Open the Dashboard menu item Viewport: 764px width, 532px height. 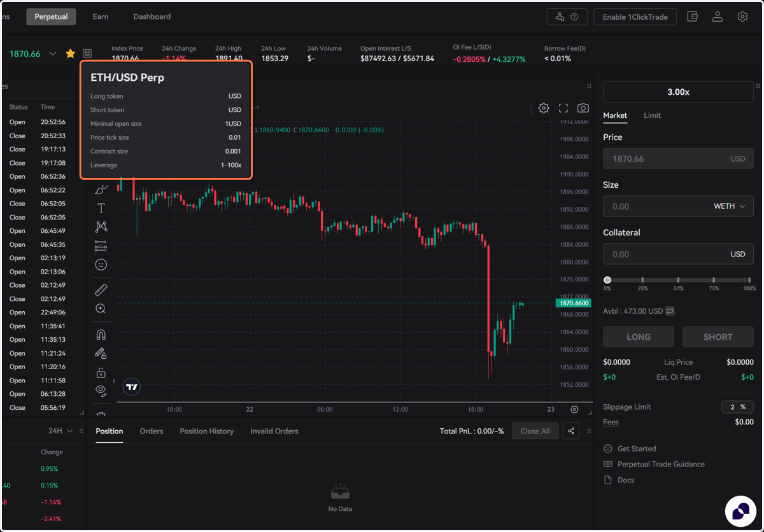pos(152,17)
